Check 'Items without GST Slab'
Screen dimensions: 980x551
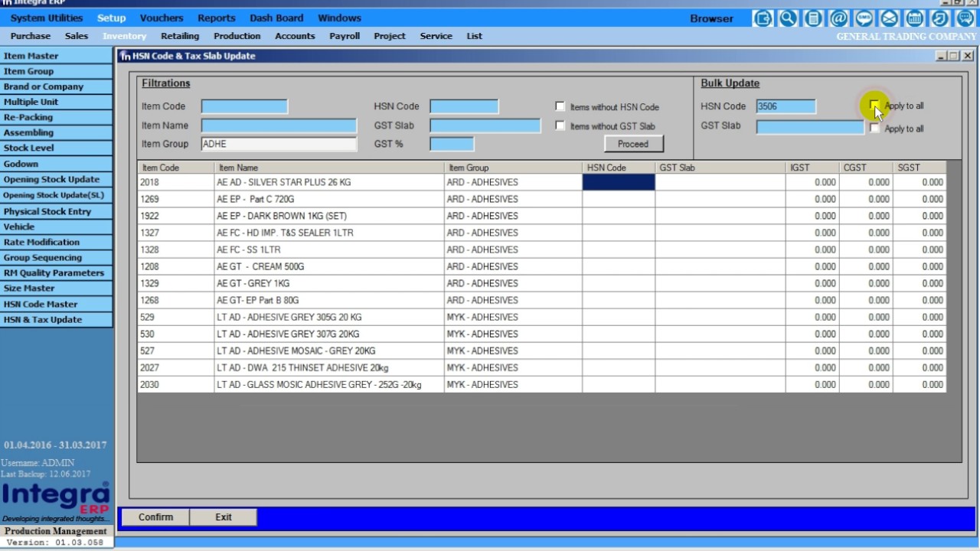click(560, 126)
